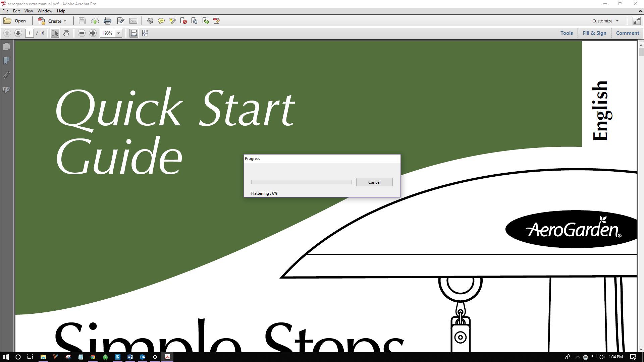644x362 pixels.
Task: Toggle the flattening progress slider
Action: tap(301, 182)
